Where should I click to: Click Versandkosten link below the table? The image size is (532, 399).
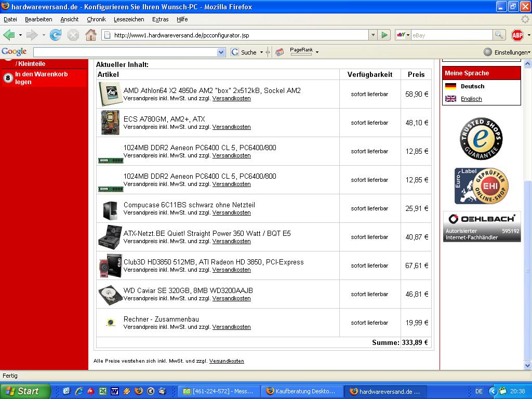tap(227, 361)
